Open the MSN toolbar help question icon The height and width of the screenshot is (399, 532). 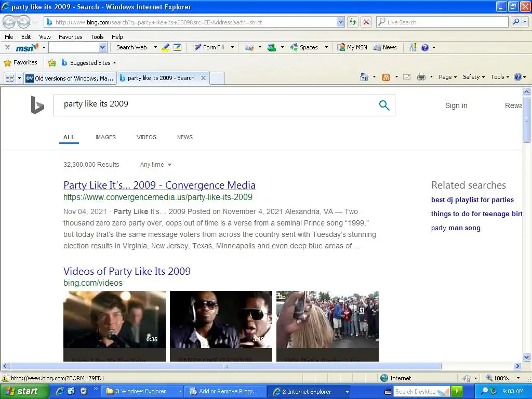click(425, 47)
